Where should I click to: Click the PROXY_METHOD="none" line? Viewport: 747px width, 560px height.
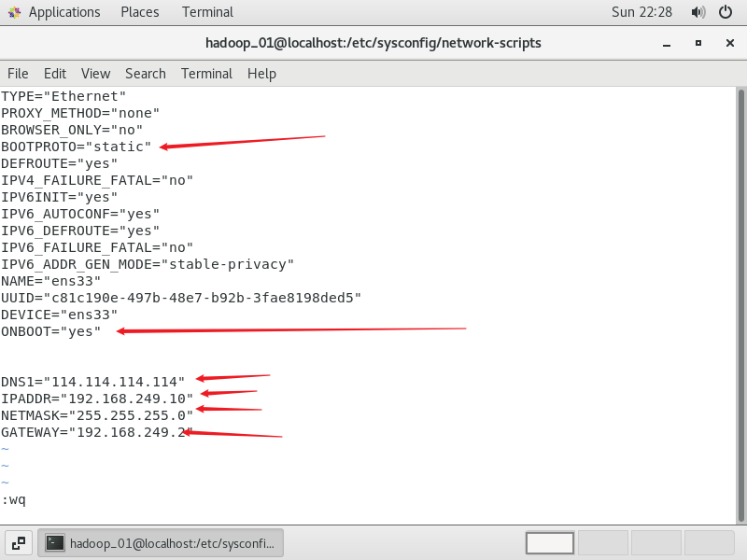coord(80,113)
